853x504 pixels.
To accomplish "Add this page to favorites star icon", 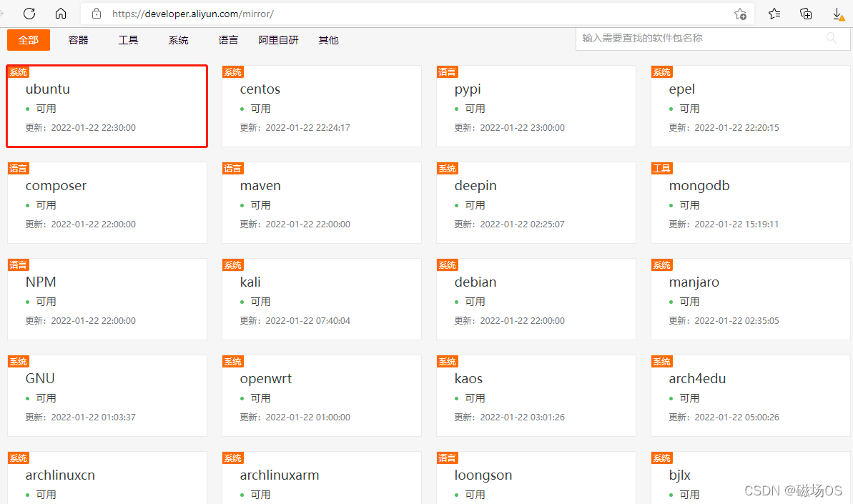I will pyautogui.click(x=740, y=14).
